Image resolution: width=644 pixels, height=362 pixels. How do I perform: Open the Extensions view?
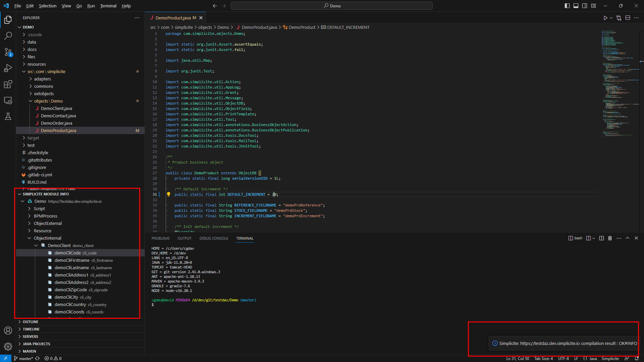(x=8, y=84)
